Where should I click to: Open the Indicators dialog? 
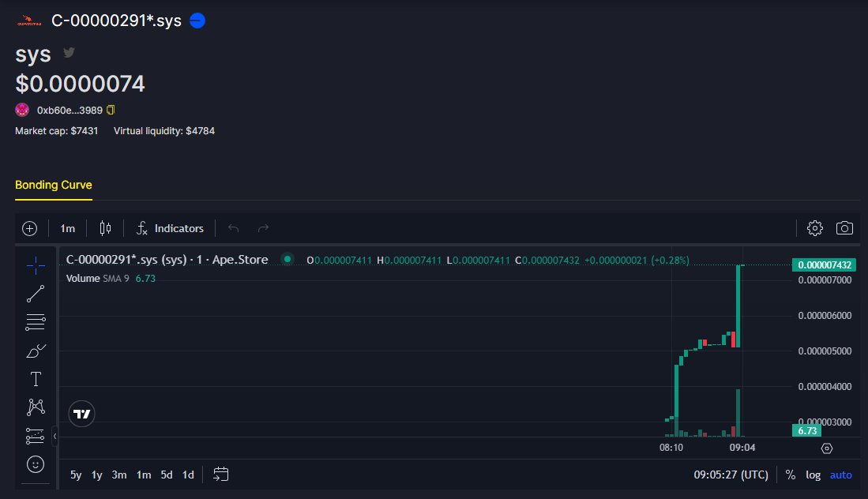point(170,228)
